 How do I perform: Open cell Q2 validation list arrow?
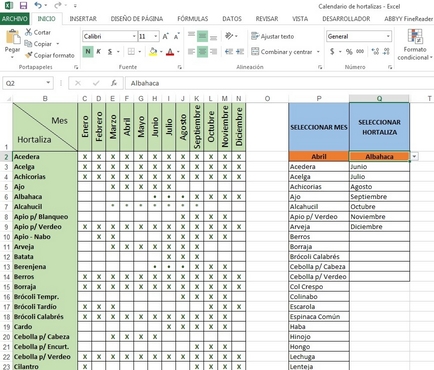[x=414, y=157]
